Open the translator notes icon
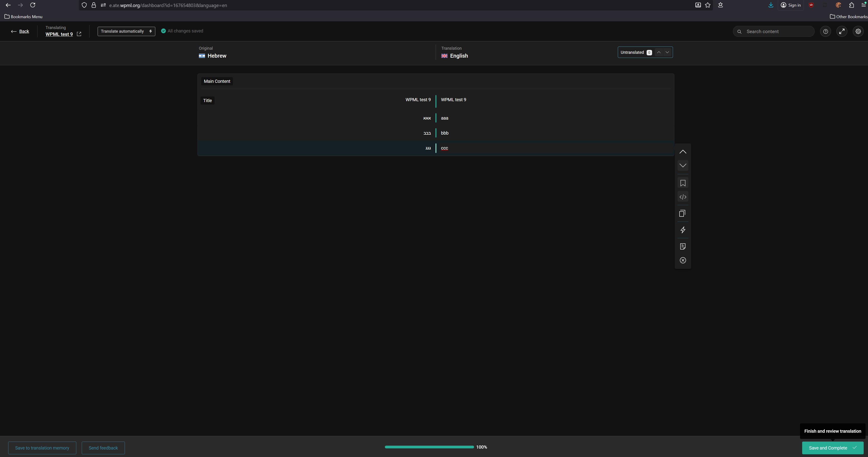Screen dimensions: 868x457 (683, 246)
